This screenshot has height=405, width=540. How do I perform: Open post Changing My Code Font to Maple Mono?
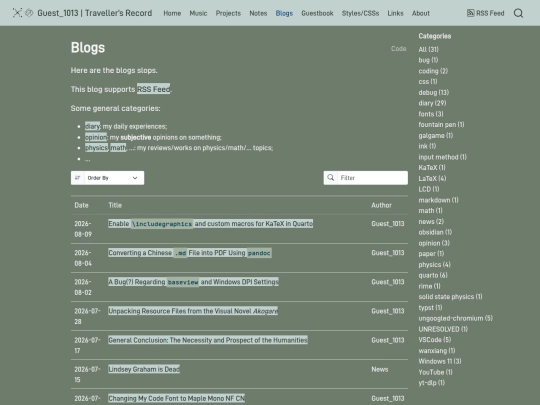tap(176, 398)
